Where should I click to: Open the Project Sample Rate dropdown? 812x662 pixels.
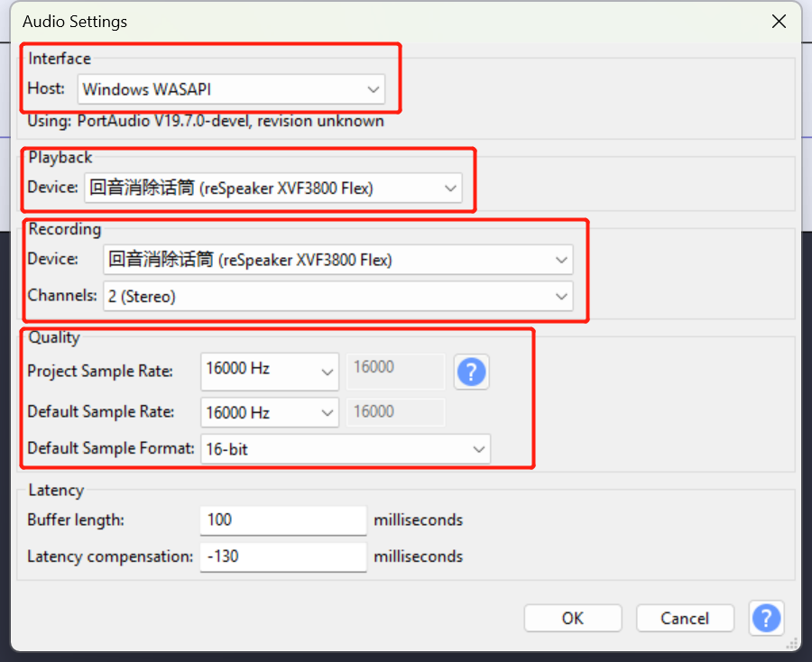[269, 371]
